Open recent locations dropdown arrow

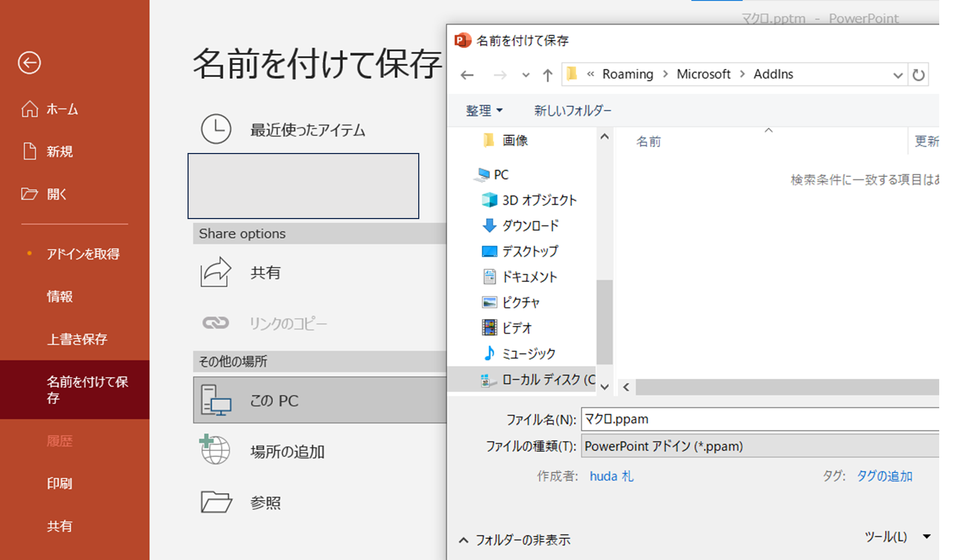pos(525,75)
